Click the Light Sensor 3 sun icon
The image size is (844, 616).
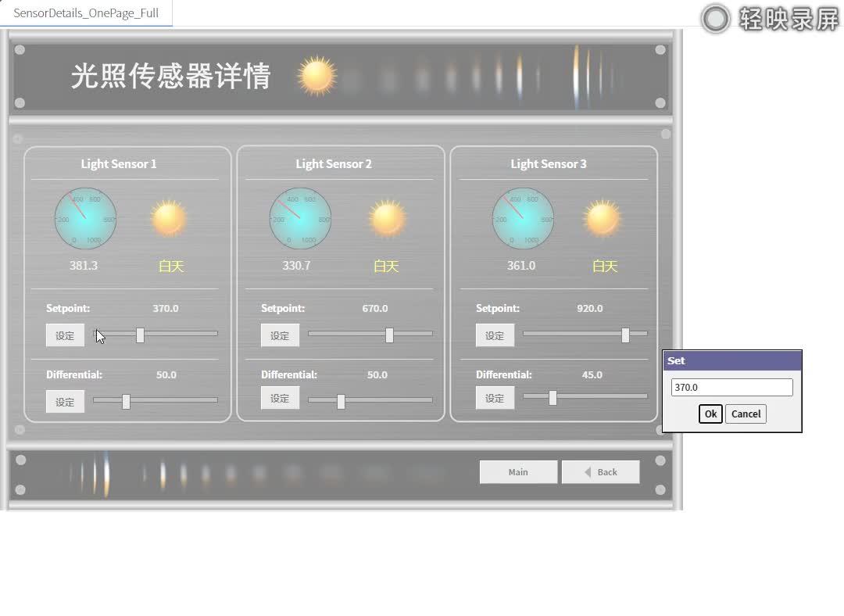[601, 217]
